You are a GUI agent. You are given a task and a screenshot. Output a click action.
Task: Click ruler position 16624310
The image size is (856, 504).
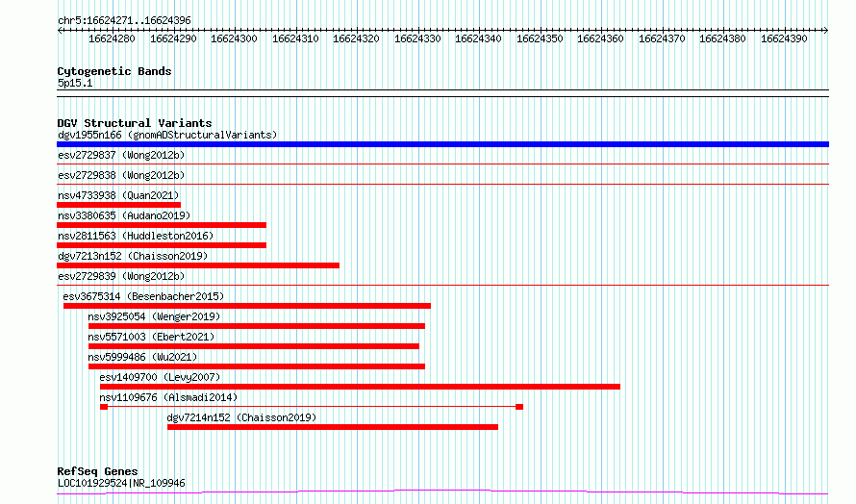(296, 38)
